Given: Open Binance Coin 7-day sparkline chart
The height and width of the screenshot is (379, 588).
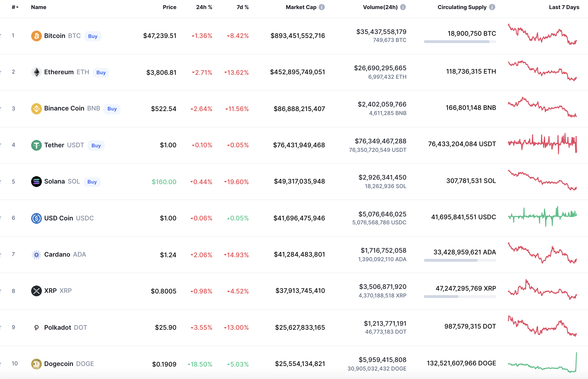Looking at the screenshot, I should (x=542, y=107).
